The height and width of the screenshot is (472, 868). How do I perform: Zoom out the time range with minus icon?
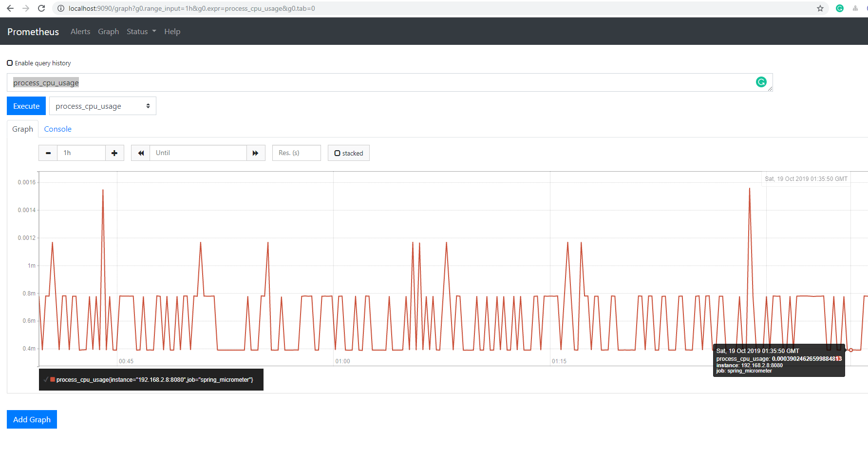(48, 153)
